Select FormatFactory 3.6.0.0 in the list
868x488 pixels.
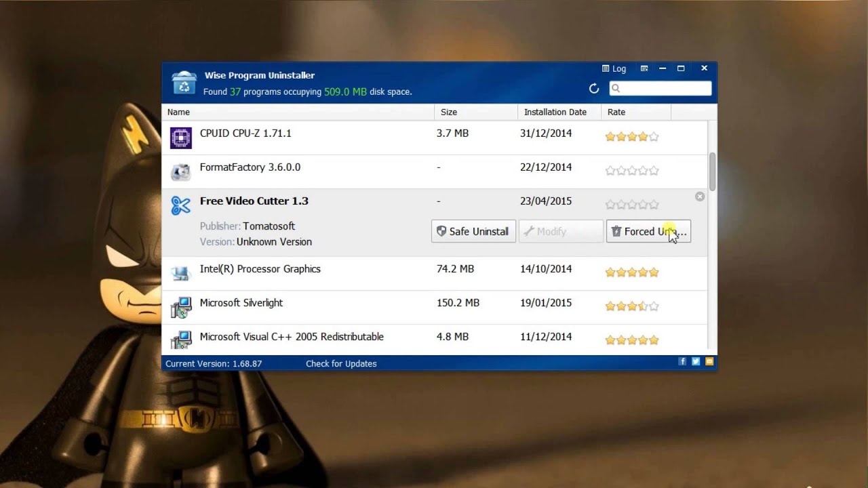click(434, 171)
